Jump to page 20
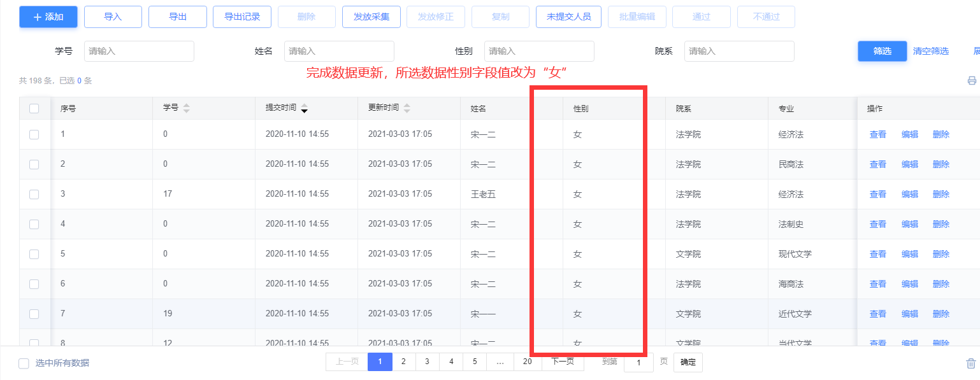The image size is (980, 380). coord(527,362)
